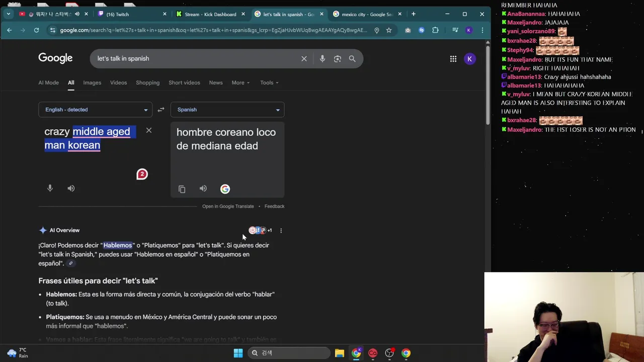Open Google Lens image search icon

(338, 59)
